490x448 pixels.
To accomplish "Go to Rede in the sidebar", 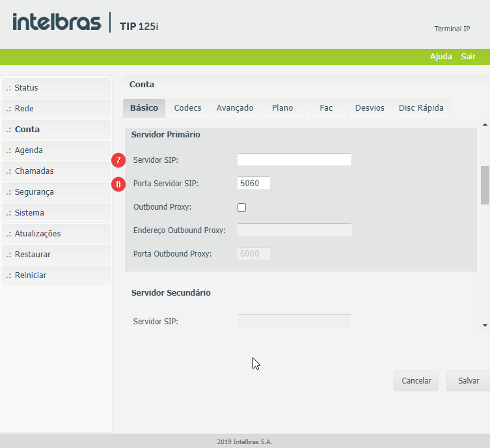I will click(x=57, y=109).
